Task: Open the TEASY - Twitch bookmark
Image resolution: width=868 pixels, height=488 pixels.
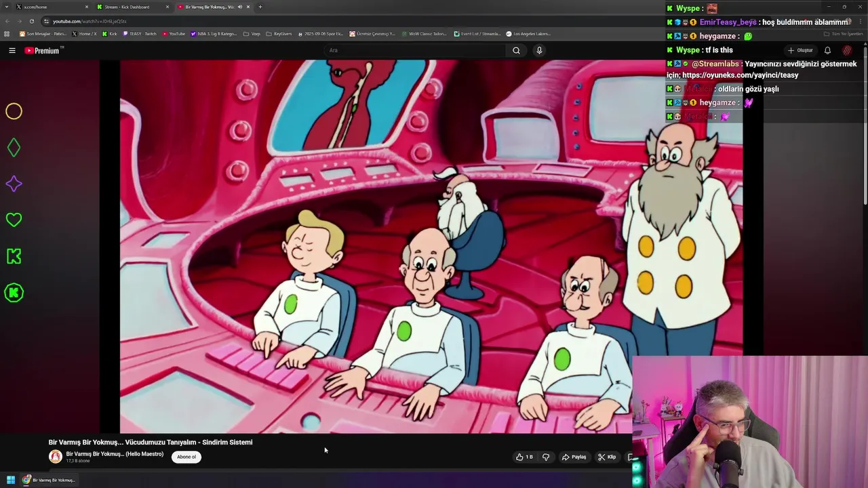Action: click(x=139, y=34)
